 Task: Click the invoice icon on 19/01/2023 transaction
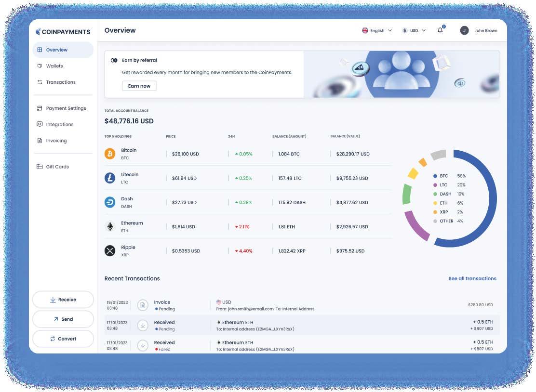[143, 305]
